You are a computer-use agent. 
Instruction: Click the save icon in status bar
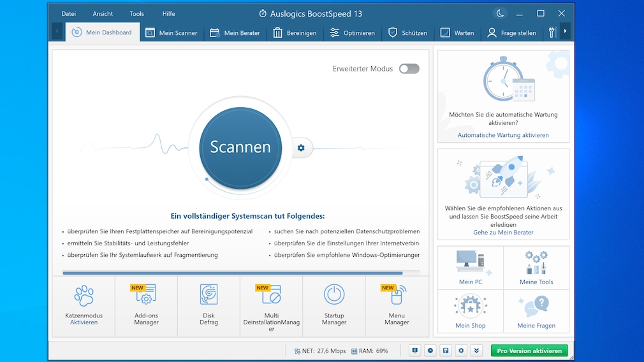[446, 351]
